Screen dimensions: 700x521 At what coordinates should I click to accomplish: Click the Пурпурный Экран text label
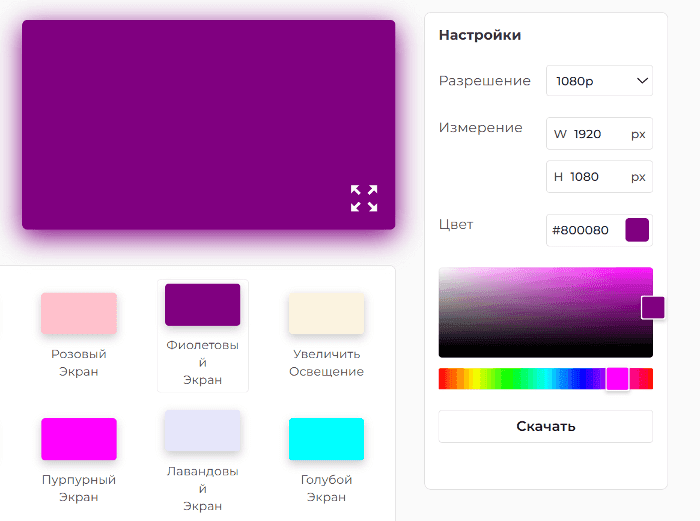pyautogui.click(x=79, y=488)
